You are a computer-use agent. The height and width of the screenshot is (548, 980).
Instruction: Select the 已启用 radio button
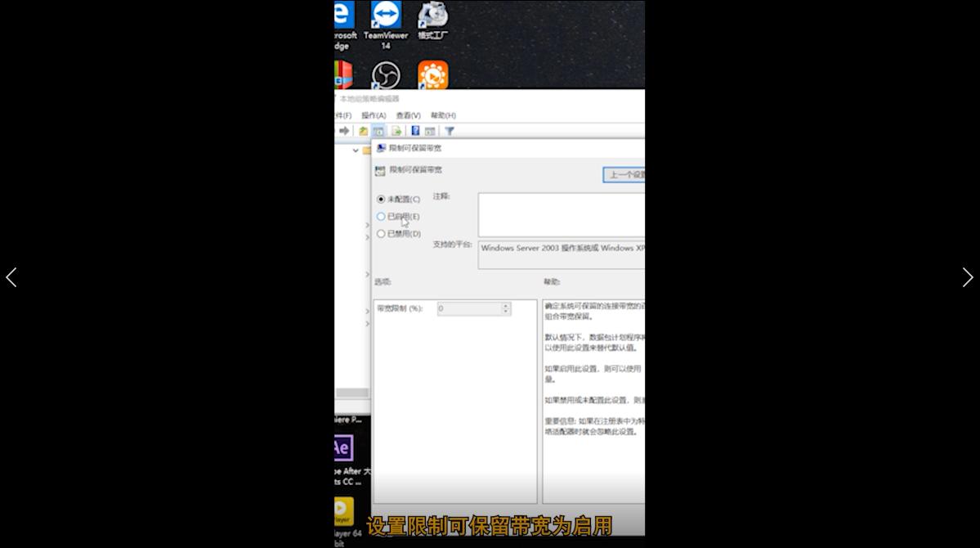[x=381, y=216]
